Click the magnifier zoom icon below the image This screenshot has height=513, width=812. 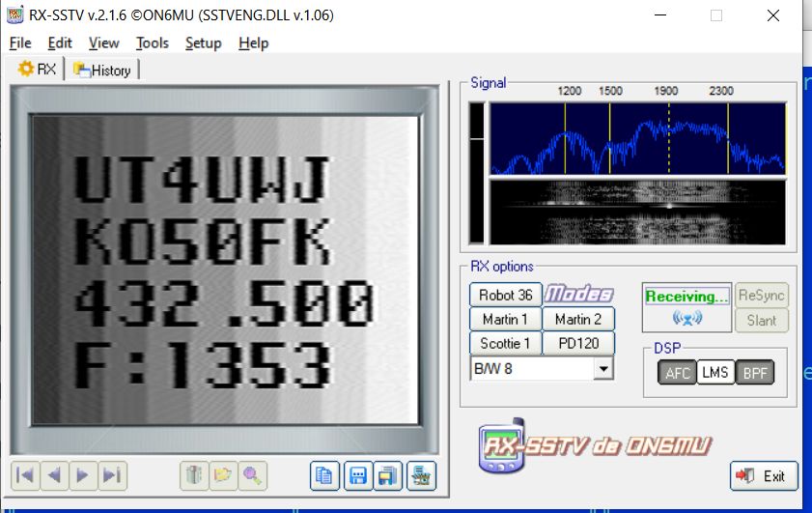point(253,475)
